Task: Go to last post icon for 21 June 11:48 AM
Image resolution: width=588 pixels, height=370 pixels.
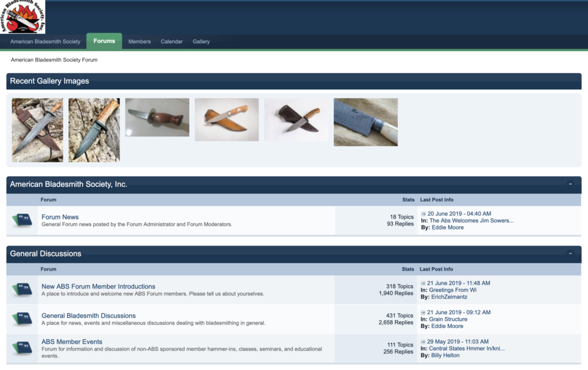Action: click(x=423, y=283)
